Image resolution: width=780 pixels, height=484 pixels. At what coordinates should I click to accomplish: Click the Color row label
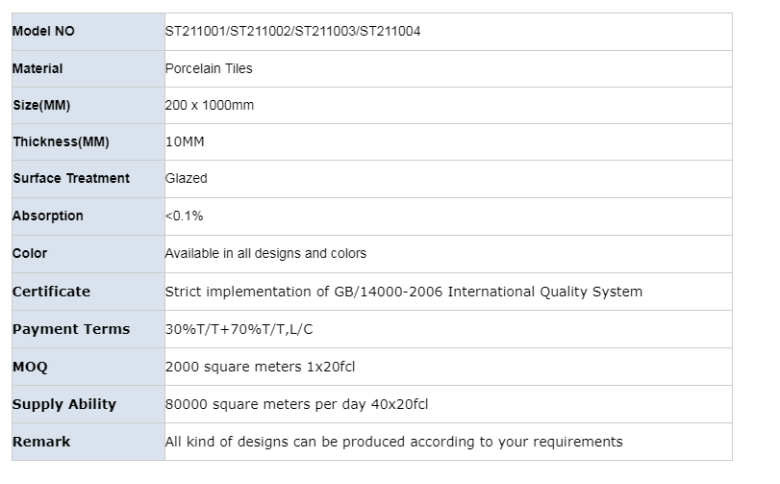[30, 253]
